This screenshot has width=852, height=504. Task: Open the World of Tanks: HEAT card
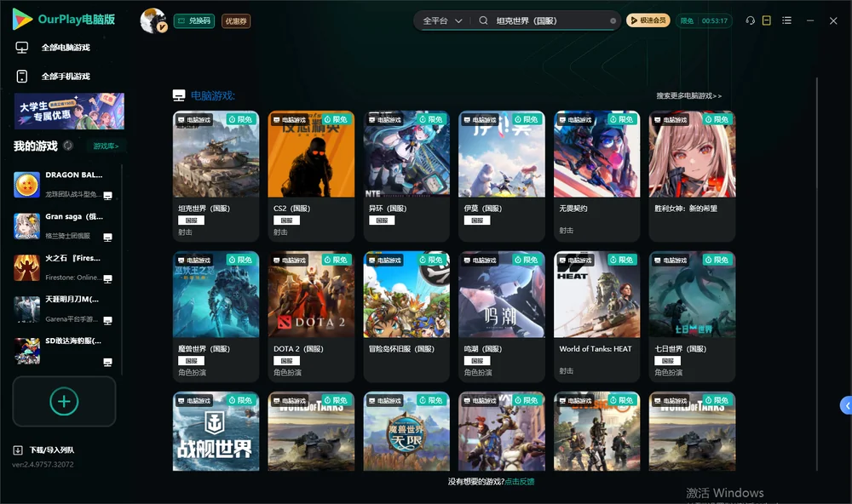[596, 316]
